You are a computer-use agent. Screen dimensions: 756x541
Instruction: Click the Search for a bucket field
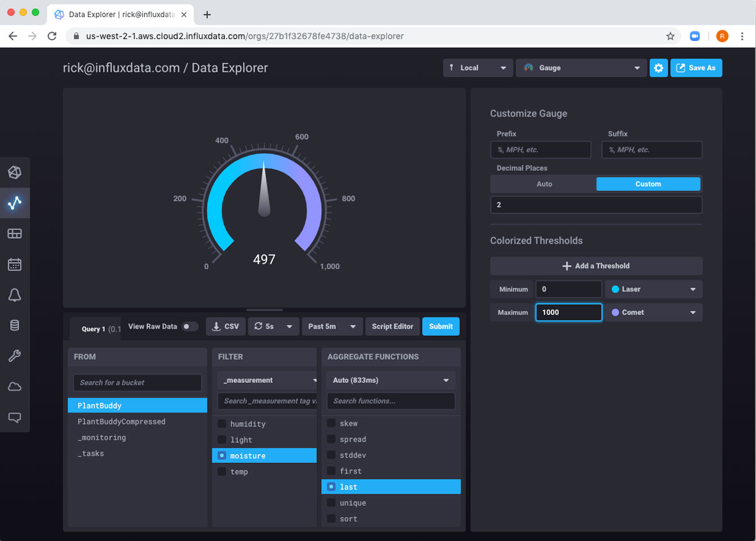137,382
